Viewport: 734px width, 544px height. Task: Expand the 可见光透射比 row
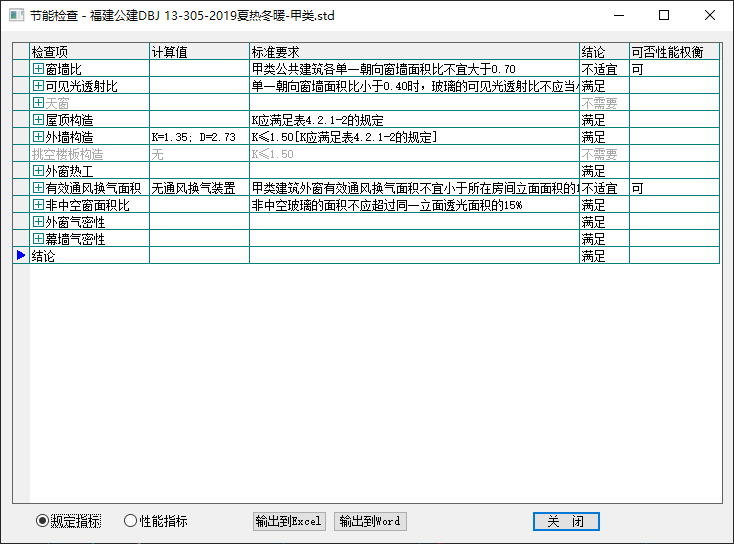tap(38, 86)
